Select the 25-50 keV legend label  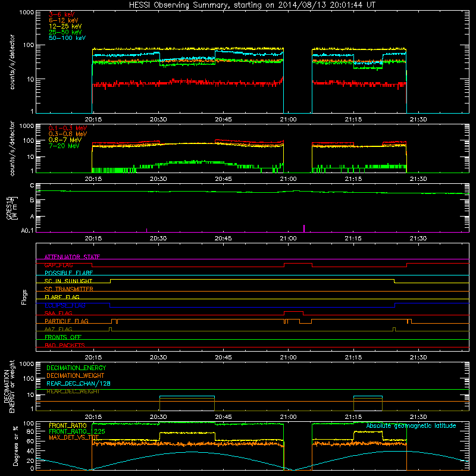tap(65, 32)
